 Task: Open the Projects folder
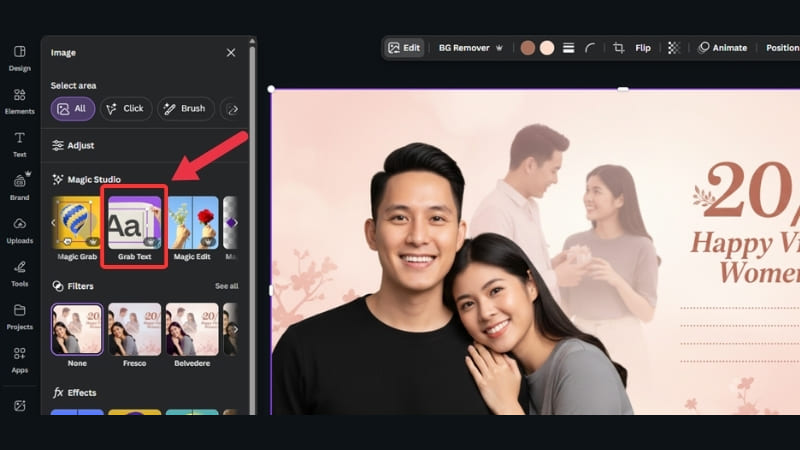[x=19, y=315]
